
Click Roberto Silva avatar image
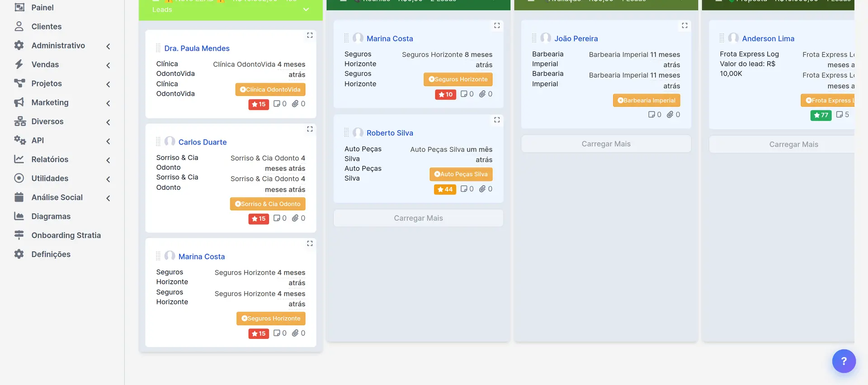point(358,132)
